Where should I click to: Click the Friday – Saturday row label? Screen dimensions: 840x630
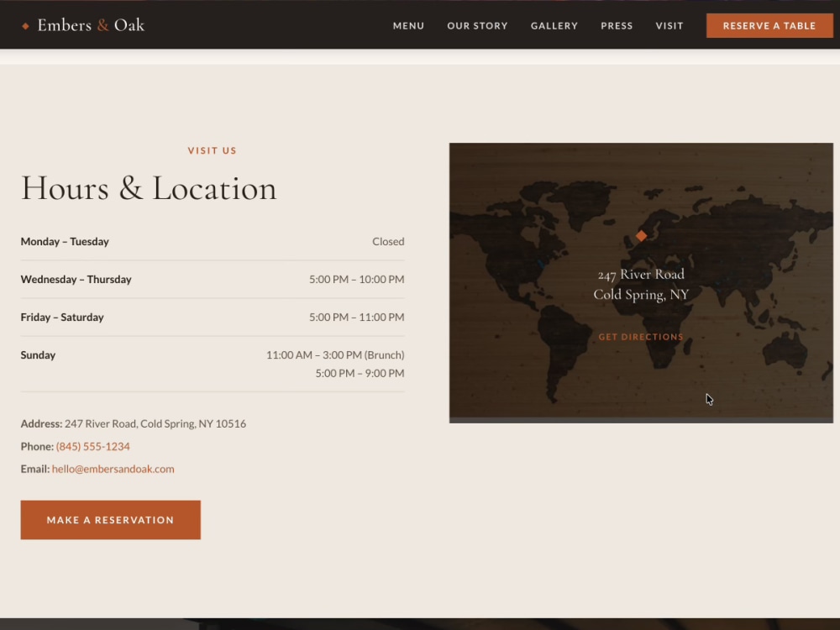62,318
